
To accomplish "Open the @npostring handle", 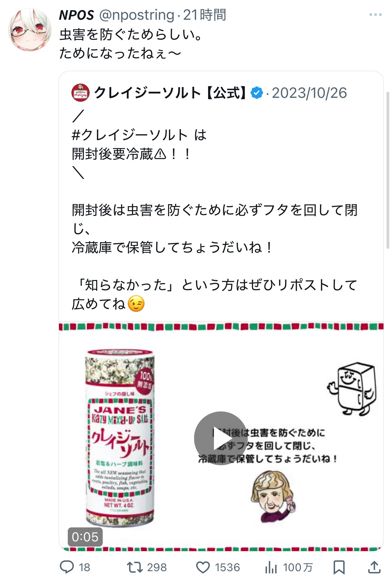I will tap(137, 15).
